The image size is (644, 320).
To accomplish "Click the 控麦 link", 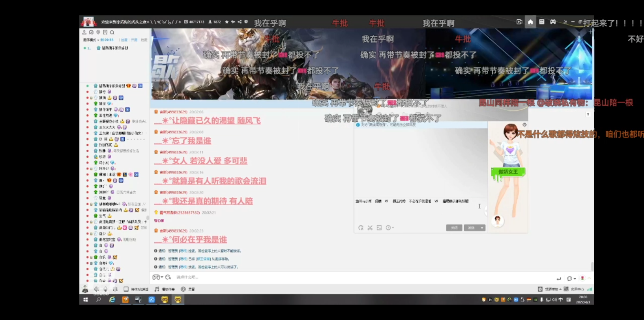I will coord(124,40).
